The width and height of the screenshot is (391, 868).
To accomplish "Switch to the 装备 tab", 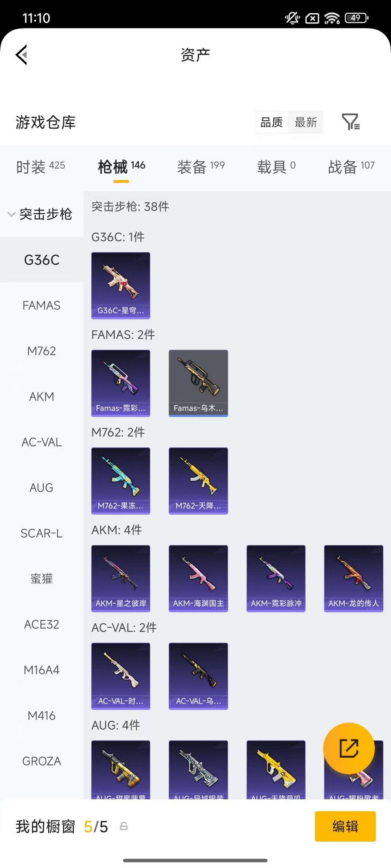I will [201, 167].
